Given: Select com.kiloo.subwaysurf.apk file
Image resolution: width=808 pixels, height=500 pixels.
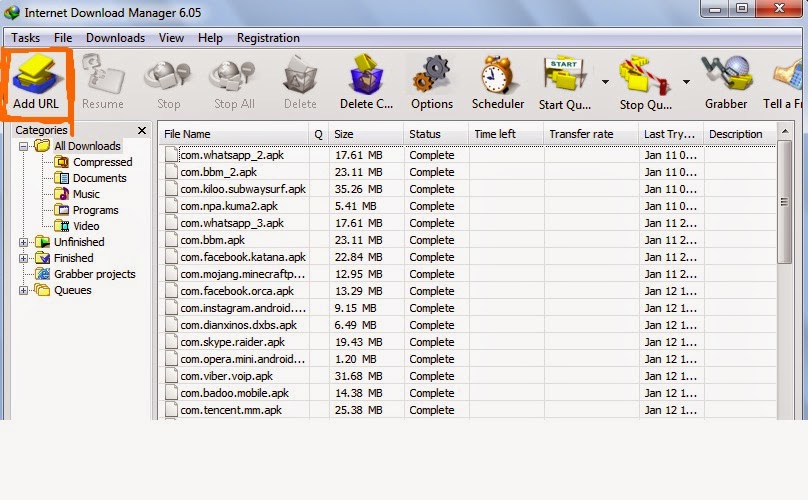Looking at the screenshot, I should pos(243,189).
